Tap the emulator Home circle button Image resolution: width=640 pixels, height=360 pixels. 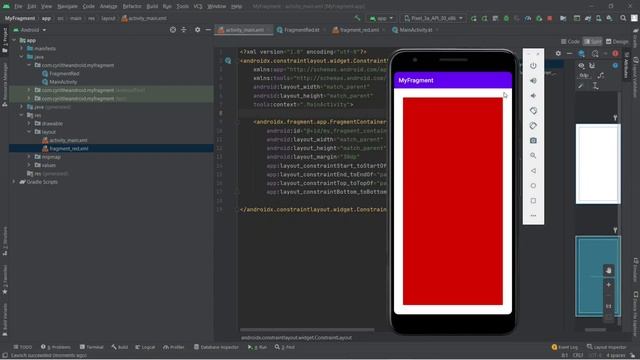coord(533,186)
